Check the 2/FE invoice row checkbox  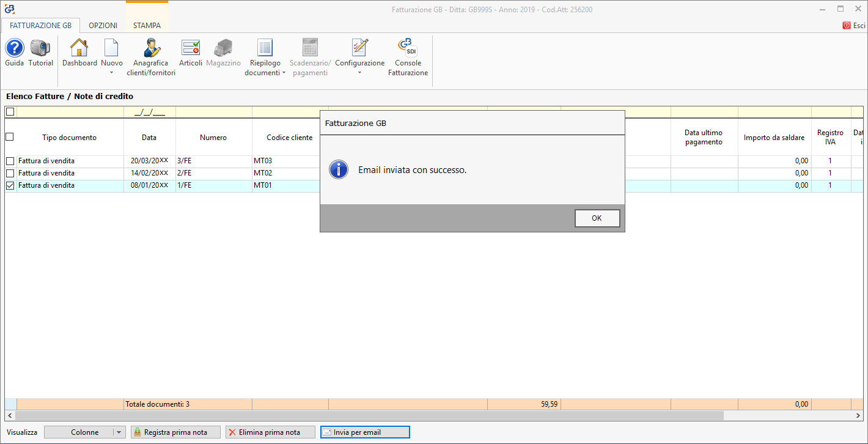point(10,173)
